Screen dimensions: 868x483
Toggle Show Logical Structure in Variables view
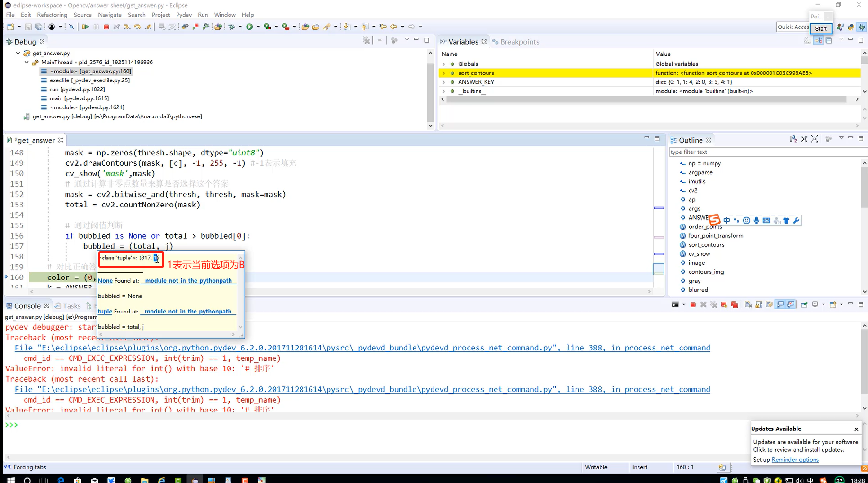click(818, 41)
